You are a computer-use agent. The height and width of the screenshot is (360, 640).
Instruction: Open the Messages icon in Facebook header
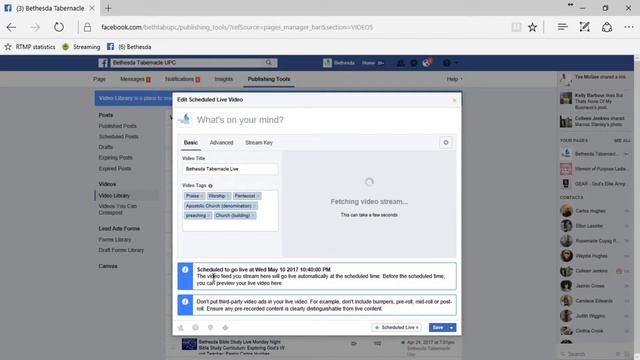pos(413,63)
